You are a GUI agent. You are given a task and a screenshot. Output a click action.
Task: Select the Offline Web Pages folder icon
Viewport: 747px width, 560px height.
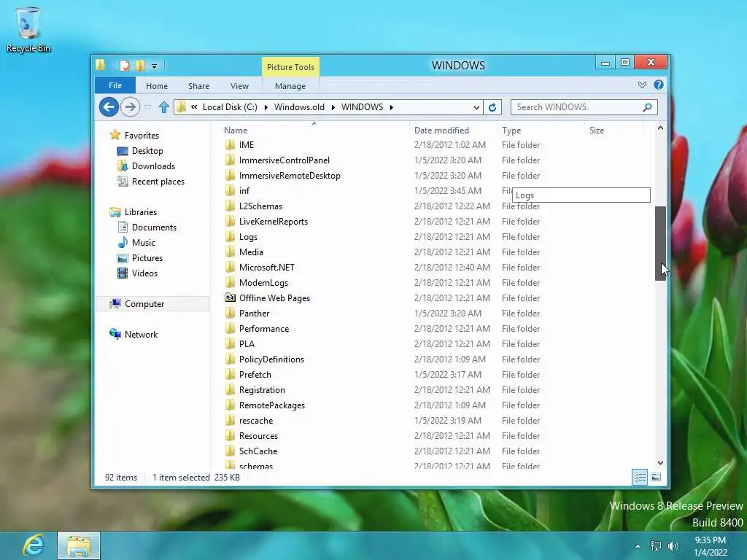(x=230, y=297)
